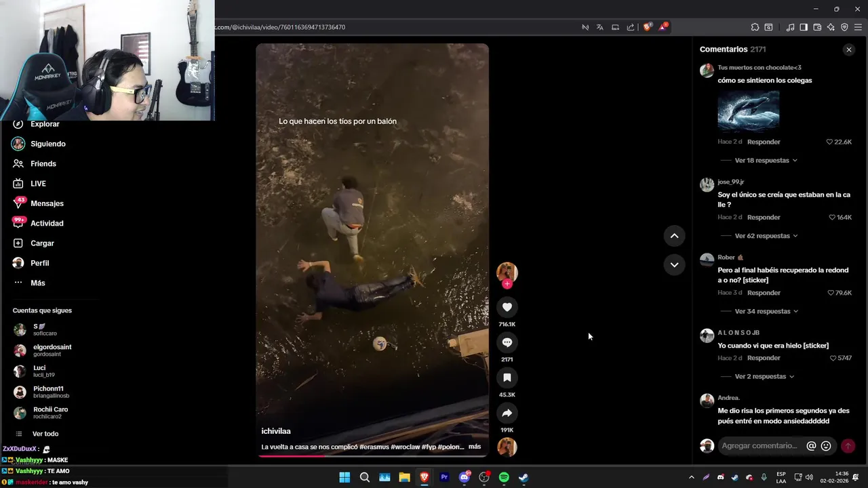868x488 pixels.
Task: Open the emoji picker in comment box
Action: coord(826,446)
